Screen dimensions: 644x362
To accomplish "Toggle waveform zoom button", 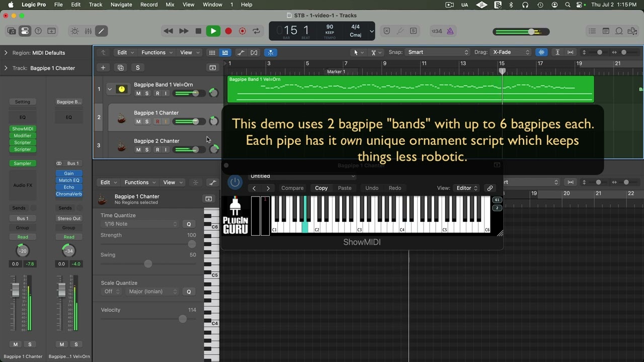I will point(541,52).
